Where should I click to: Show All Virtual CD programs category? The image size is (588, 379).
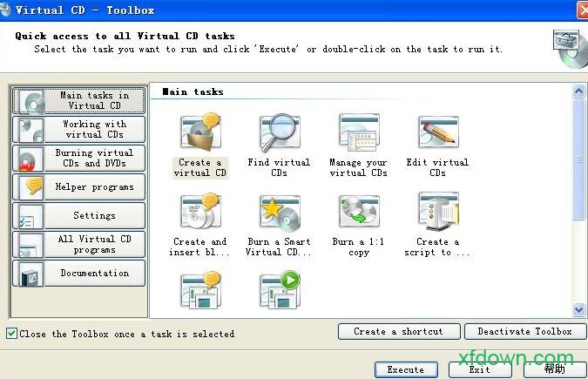[x=78, y=244]
